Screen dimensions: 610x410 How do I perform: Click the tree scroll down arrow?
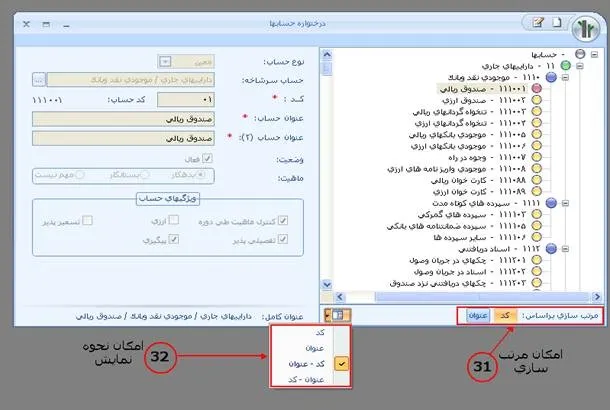coord(327,284)
